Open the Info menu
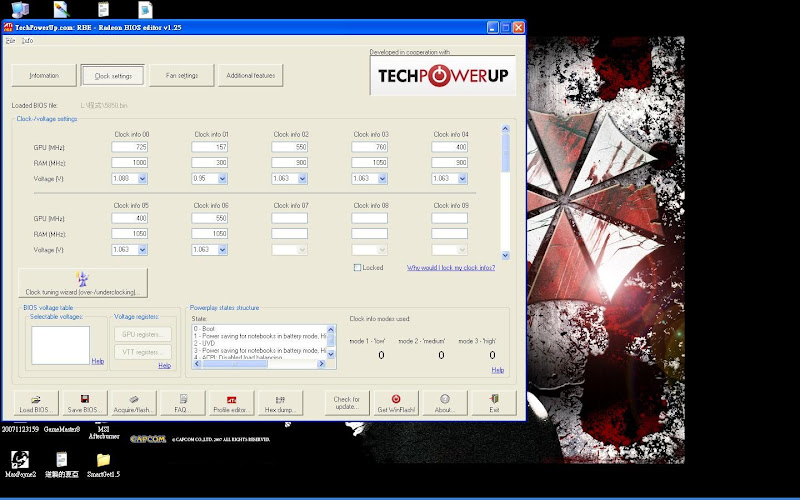The width and height of the screenshot is (800, 500). point(28,40)
